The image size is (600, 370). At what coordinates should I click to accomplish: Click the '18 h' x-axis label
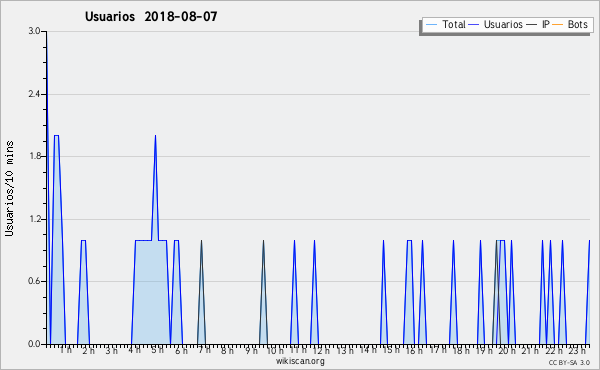461,350
